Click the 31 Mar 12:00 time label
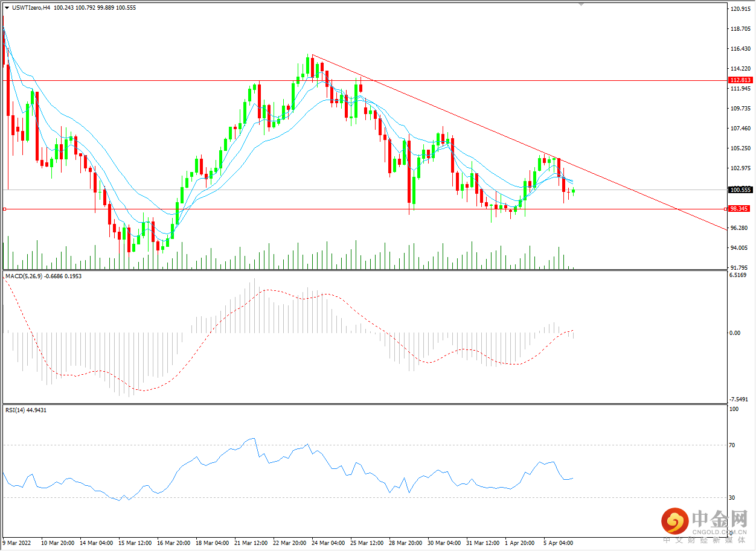Screen dimensions: 756x551 click(x=482, y=543)
